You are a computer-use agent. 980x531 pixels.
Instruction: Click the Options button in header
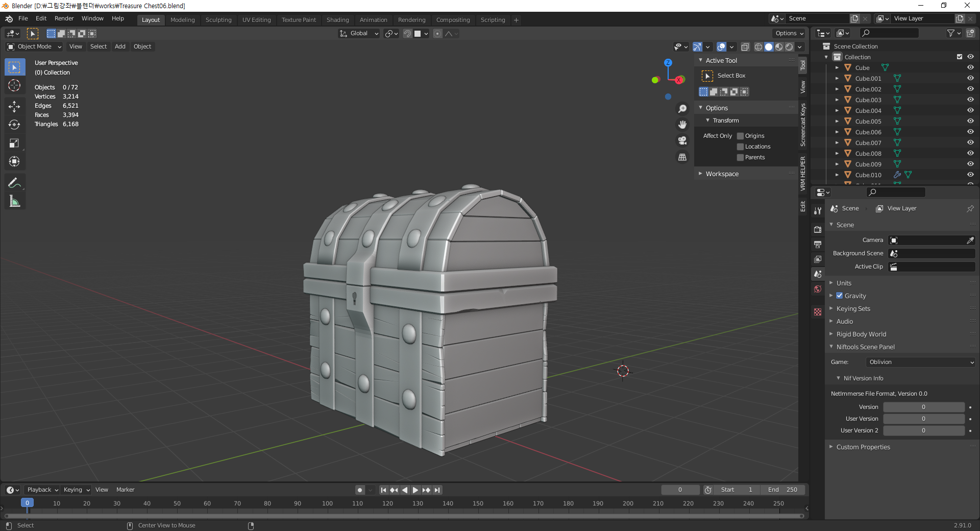click(789, 33)
